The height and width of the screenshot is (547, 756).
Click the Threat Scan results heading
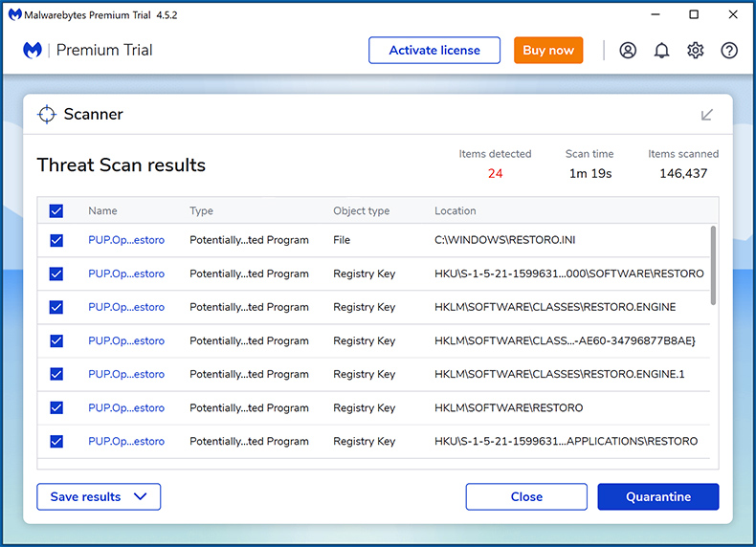tap(122, 165)
